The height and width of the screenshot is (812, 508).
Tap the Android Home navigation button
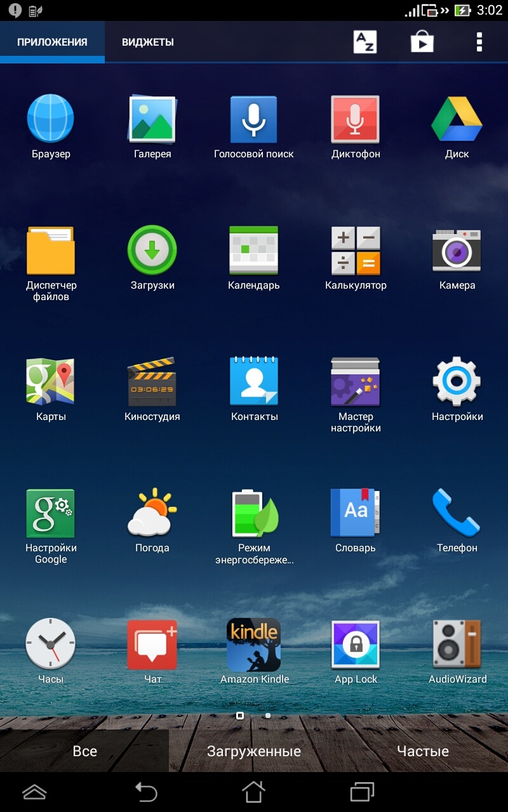[253, 792]
